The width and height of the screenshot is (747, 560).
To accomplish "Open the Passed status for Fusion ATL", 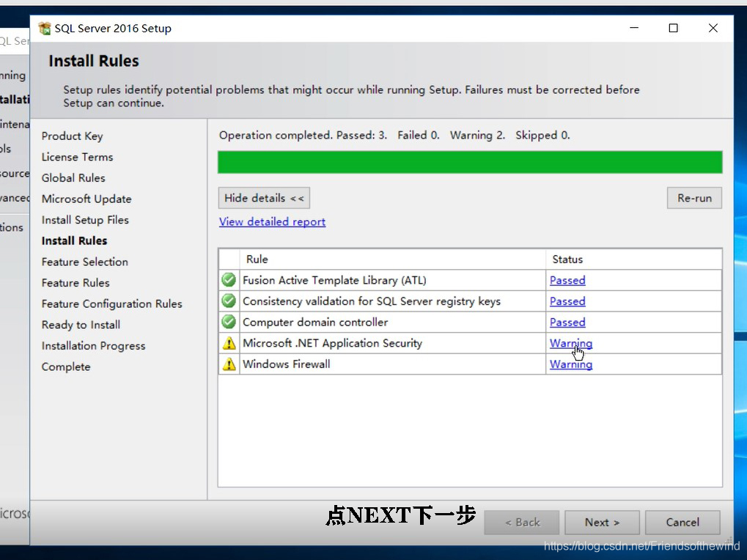I will (x=567, y=280).
